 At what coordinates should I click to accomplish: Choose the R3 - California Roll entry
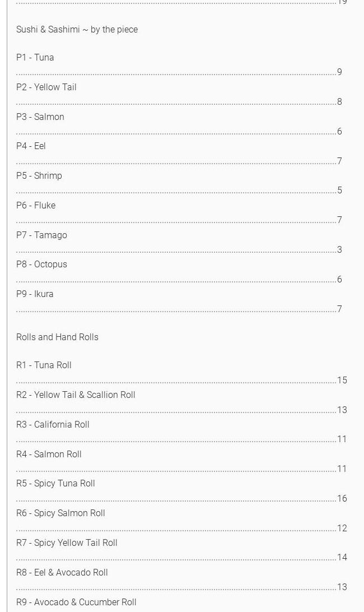53,425
